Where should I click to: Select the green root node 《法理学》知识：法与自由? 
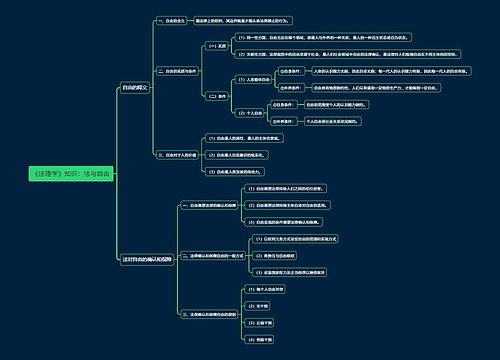pyautogui.click(x=71, y=174)
